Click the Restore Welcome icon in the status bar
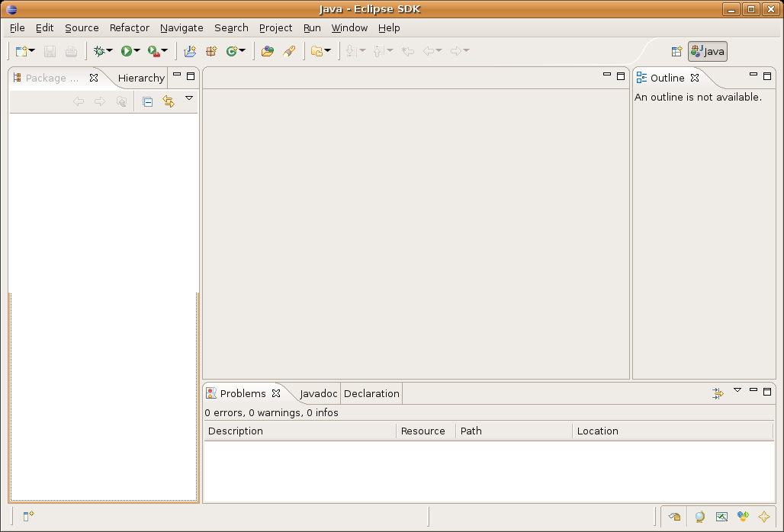This screenshot has height=532, width=784. (674, 517)
